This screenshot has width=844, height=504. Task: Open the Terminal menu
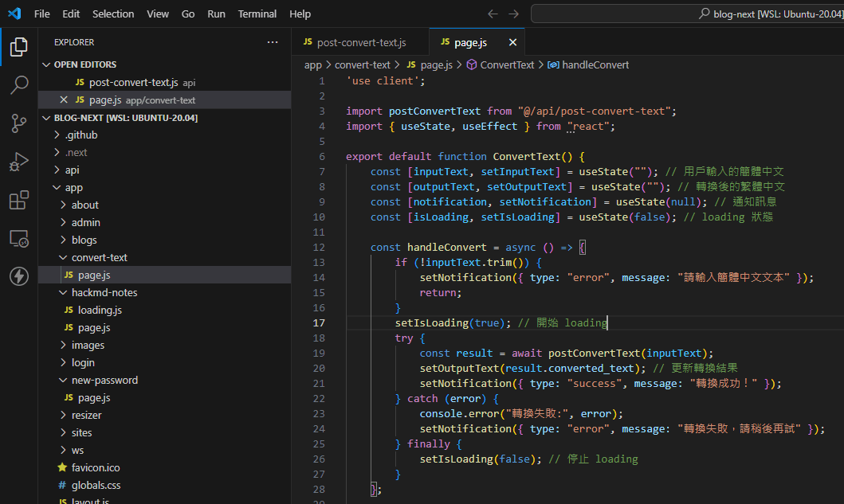click(x=257, y=14)
